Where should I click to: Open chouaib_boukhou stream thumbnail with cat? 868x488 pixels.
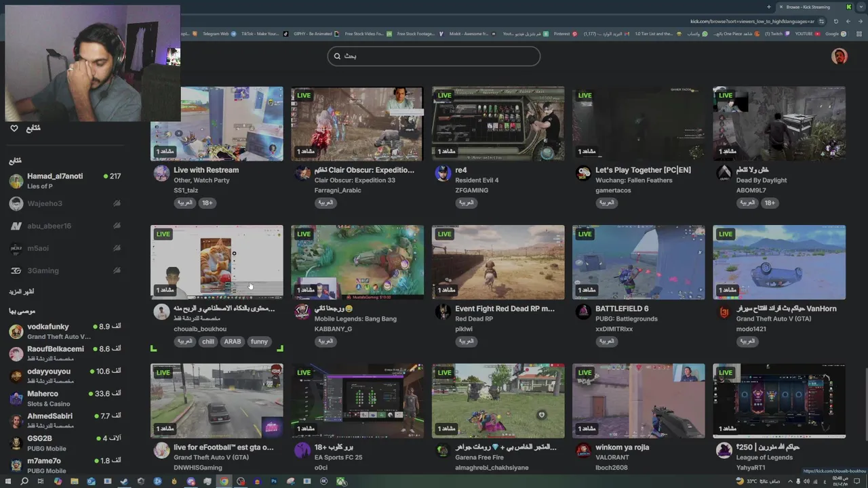(x=217, y=262)
